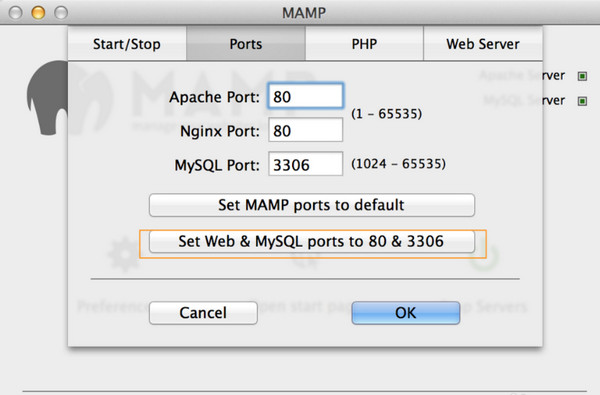
Task: Confirm port settings with OK
Action: click(x=406, y=313)
